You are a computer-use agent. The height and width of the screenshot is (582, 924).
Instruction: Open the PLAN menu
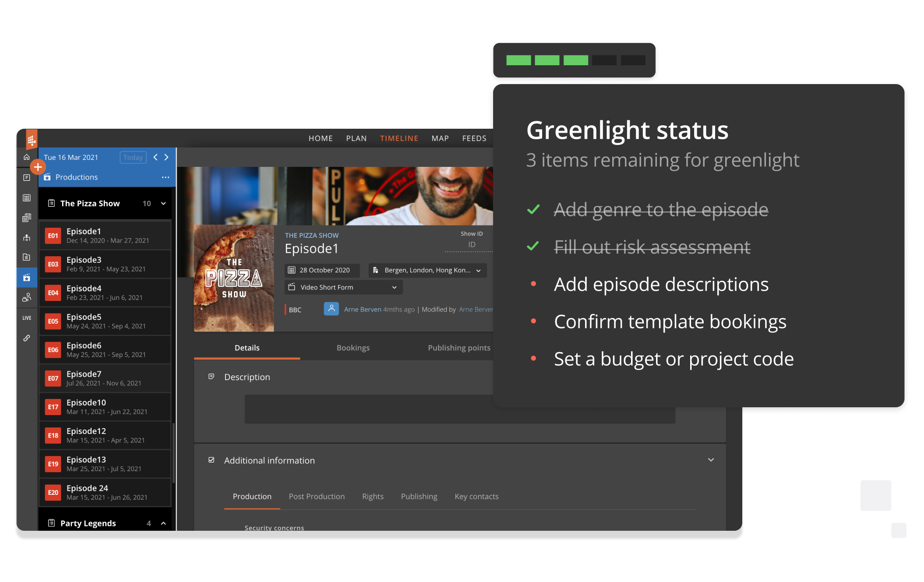(356, 138)
